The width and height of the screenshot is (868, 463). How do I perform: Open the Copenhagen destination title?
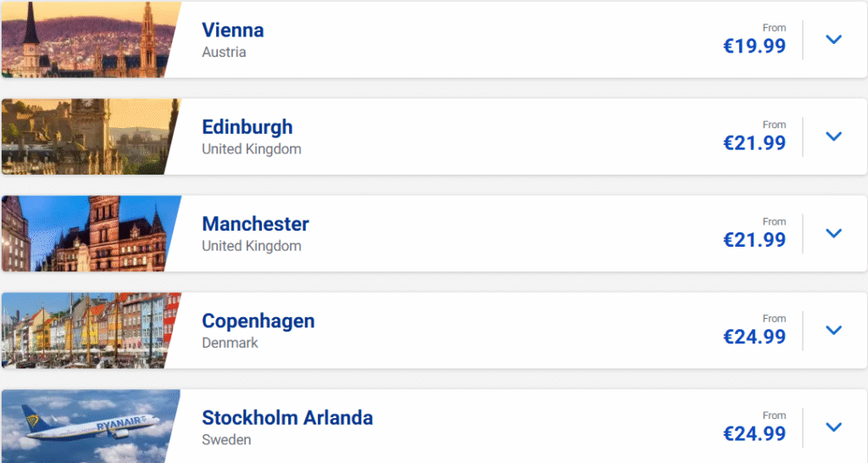tap(258, 321)
